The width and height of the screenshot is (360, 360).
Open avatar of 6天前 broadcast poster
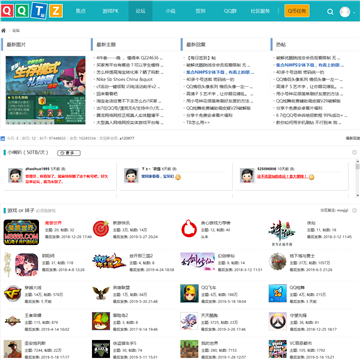131,175
